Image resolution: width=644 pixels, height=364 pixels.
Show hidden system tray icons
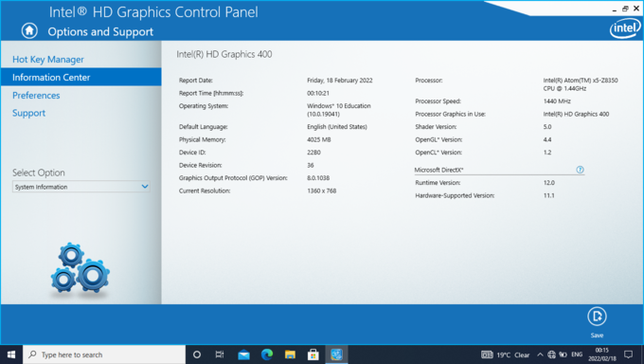(x=540, y=355)
